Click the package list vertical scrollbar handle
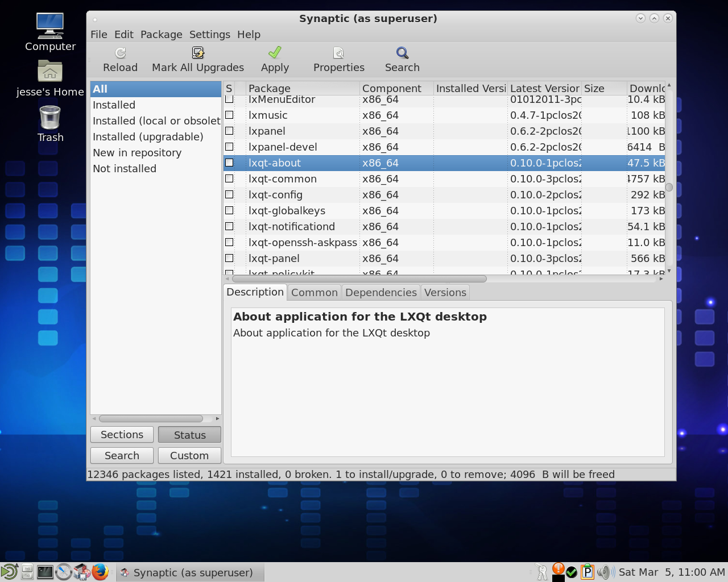This screenshot has height=582, width=728. tap(669, 187)
